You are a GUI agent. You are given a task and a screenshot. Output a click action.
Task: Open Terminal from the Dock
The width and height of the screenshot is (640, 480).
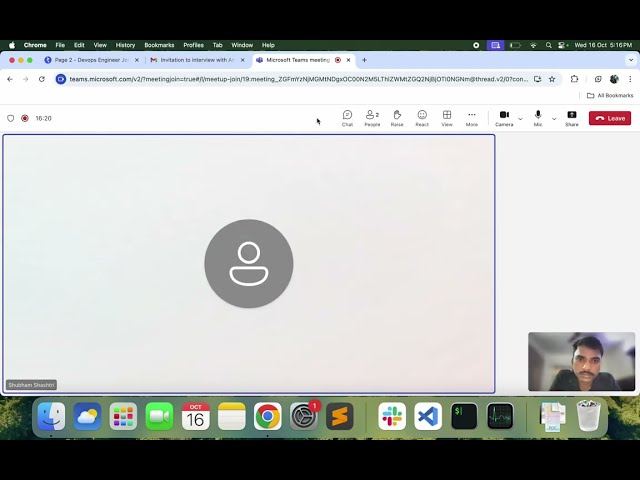click(464, 416)
